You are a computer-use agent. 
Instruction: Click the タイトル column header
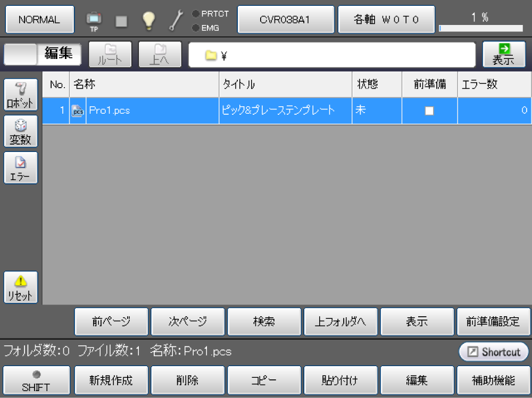click(x=285, y=84)
